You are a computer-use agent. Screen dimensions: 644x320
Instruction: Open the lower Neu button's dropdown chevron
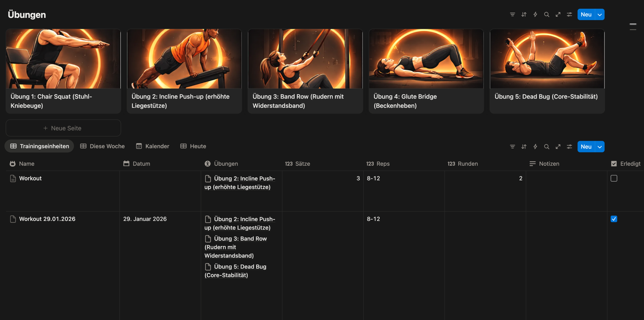pyautogui.click(x=599, y=147)
